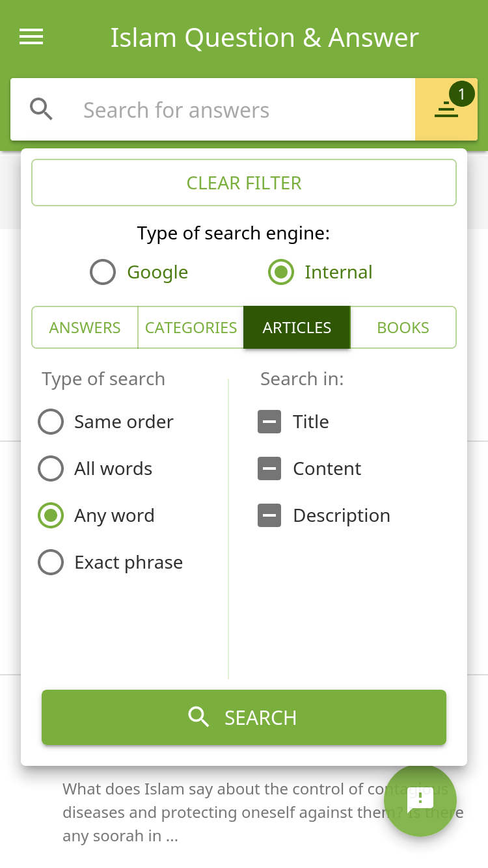Choose Same order search type

[51, 422]
